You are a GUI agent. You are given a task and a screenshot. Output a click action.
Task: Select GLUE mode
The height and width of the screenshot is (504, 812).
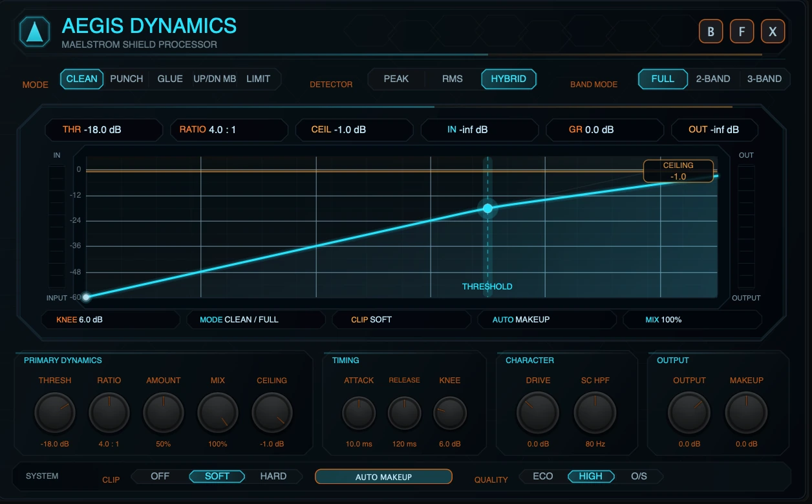(170, 79)
